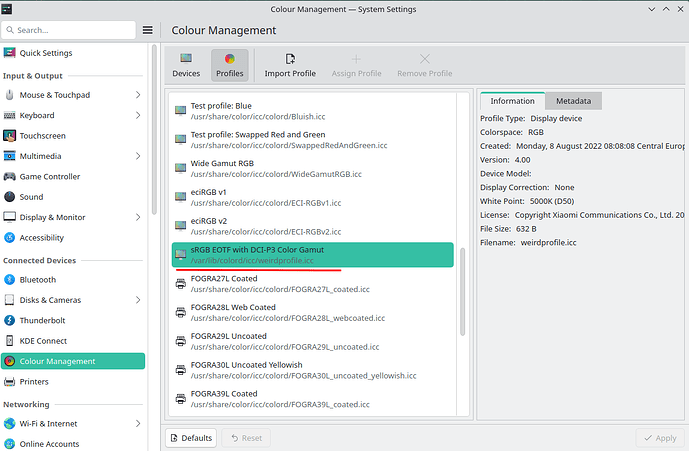The image size is (689, 451).
Task: Switch to the Metadata tab
Action: point(573,101)
